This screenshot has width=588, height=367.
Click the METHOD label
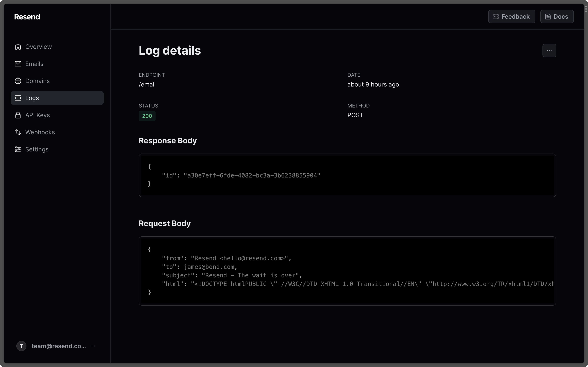point(358,106)
